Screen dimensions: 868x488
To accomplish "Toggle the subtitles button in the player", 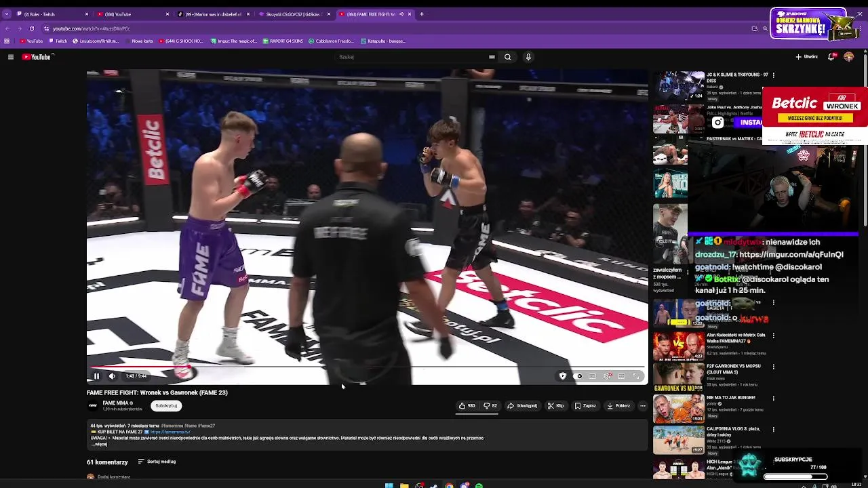I will [592, 376].
